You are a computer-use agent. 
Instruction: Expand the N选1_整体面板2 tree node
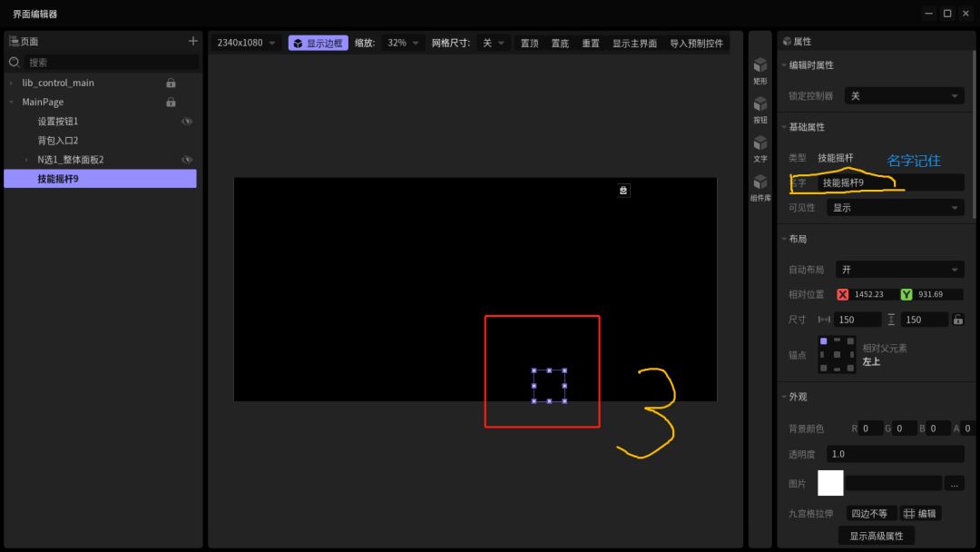pyautogui.click(x=26, y=160)
